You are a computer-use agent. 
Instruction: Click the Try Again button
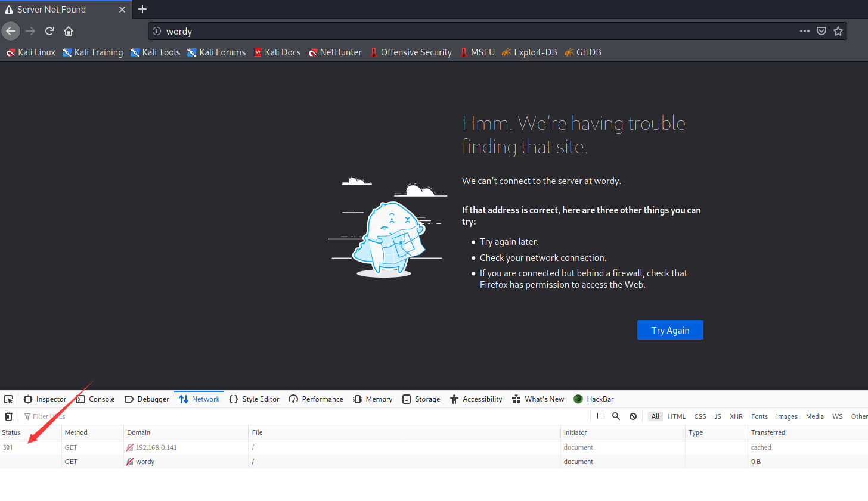(x=670, y=330)
